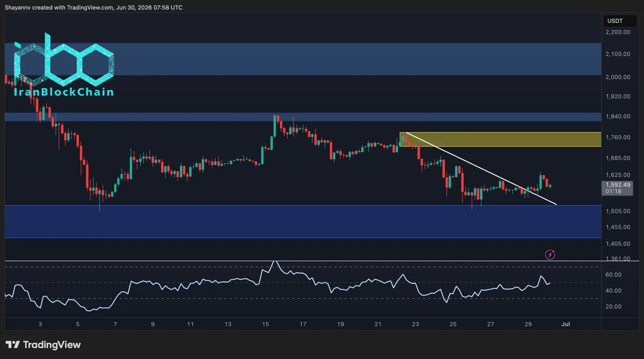Click date 29 on the time axis
This screenshot has height=359, width=644.
(x=528, y=324)
